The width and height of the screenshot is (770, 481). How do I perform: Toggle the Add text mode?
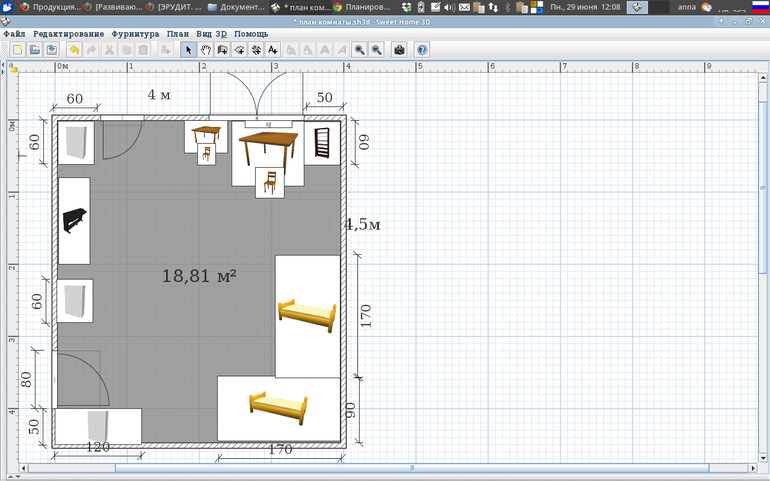pyautogui.click(x=273, y=49)
